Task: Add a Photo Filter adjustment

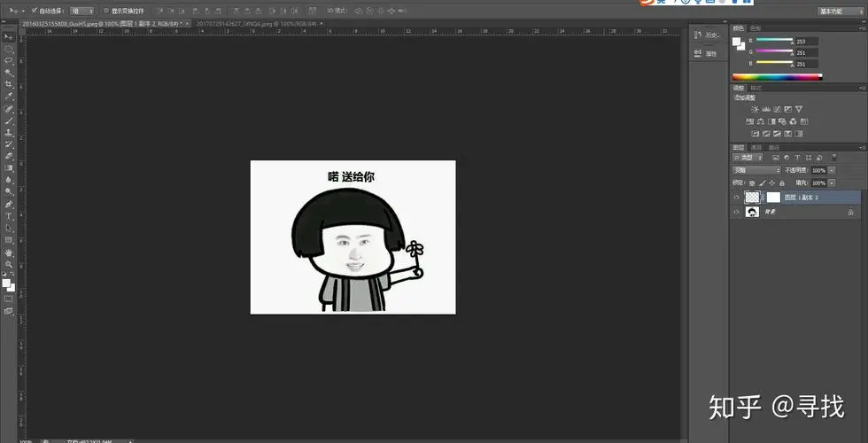Action: point(782,121)
